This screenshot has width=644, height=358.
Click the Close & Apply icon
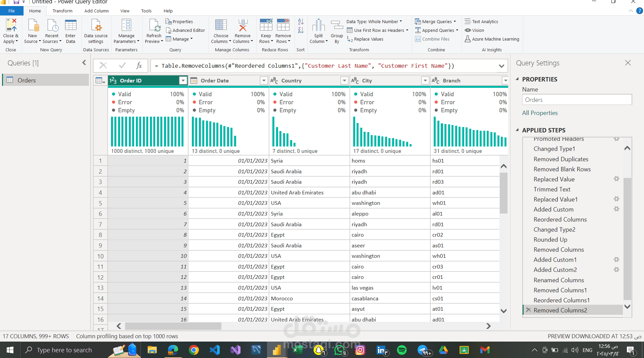[x=11, y=25]
